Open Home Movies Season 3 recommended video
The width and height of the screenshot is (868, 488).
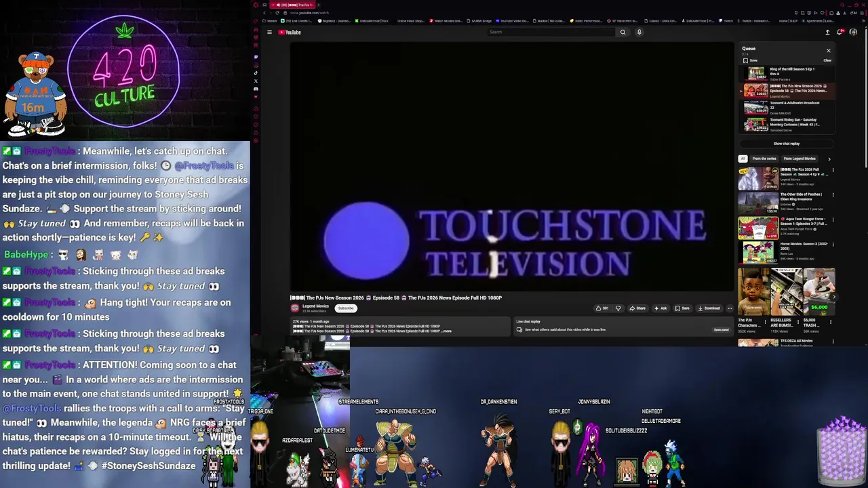(x=758, y=253)
